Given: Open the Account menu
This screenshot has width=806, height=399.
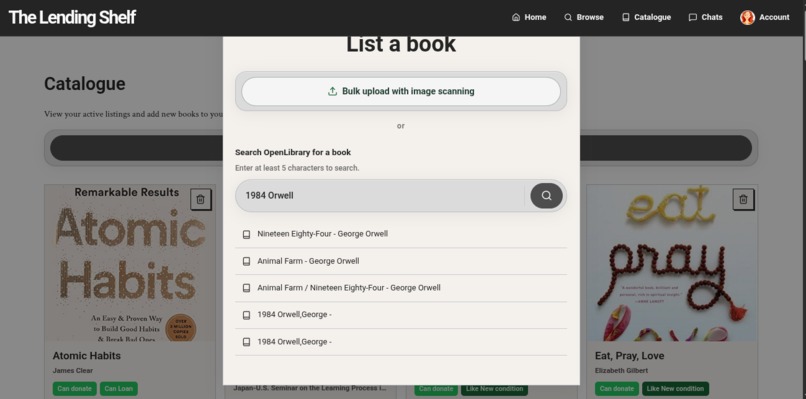Looking at the screenshot, I should (x=765, y=17).
